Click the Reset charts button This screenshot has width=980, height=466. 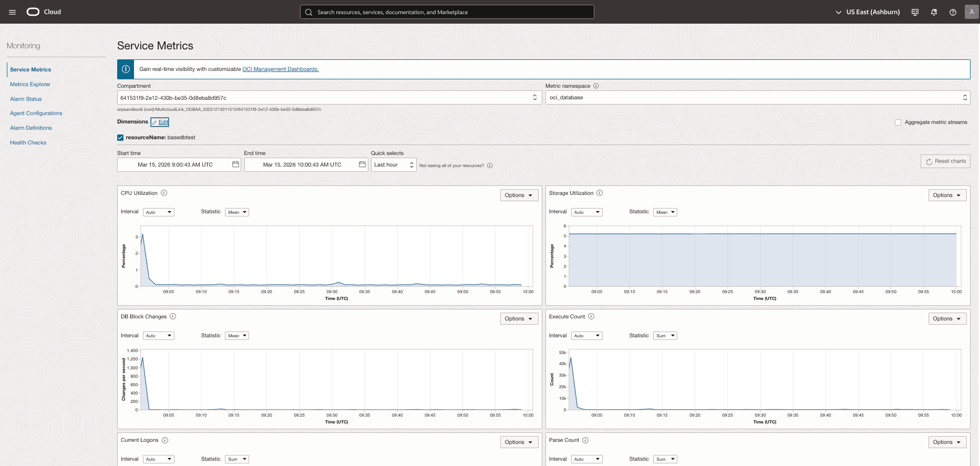coord(945,161)
